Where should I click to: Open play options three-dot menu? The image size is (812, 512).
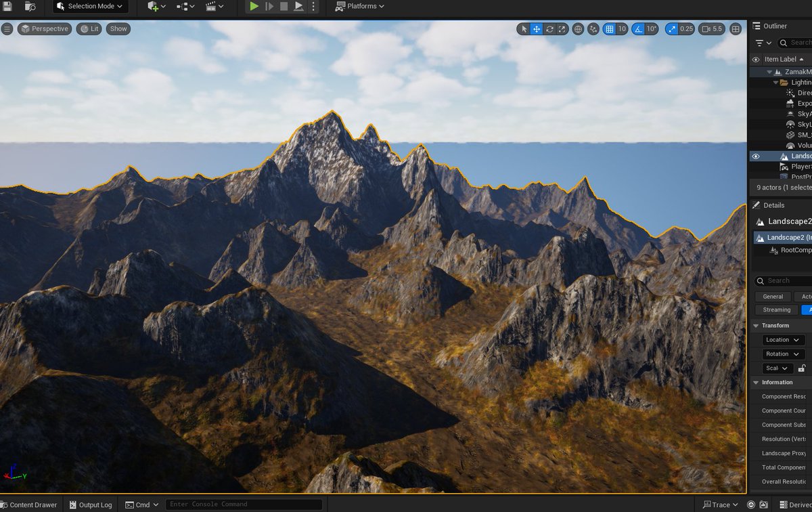tap(313, 6)
